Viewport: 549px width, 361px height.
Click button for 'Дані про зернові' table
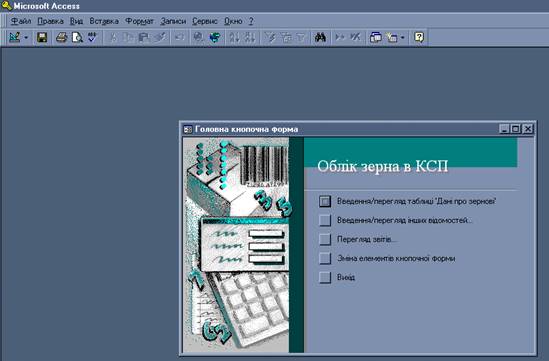click(325, 201)
